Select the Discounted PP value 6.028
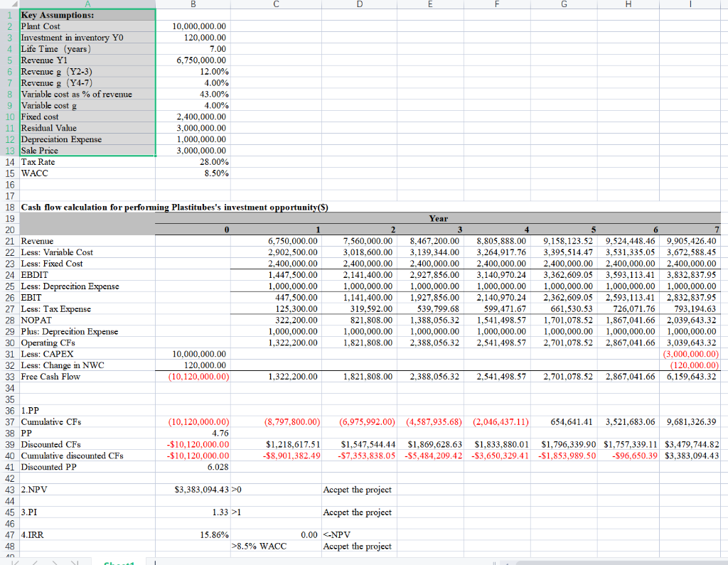The width and height of the screenshot is (728, 565). point(193,467)
